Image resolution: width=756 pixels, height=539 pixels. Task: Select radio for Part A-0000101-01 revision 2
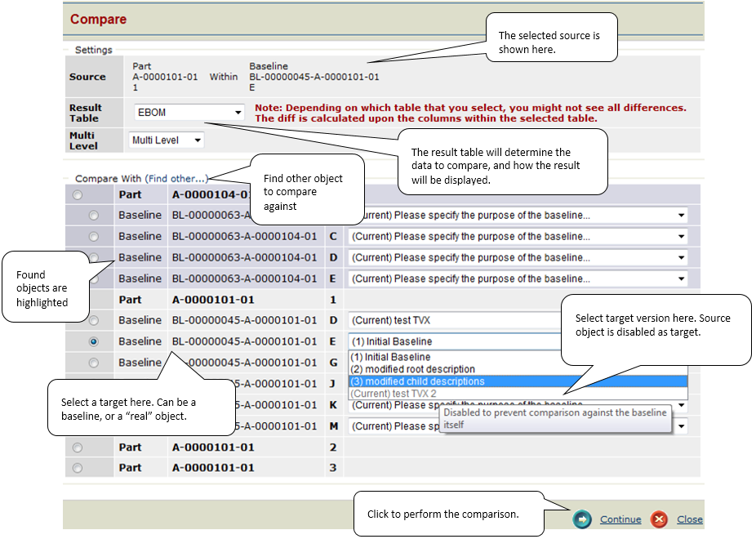coord(78,448)
